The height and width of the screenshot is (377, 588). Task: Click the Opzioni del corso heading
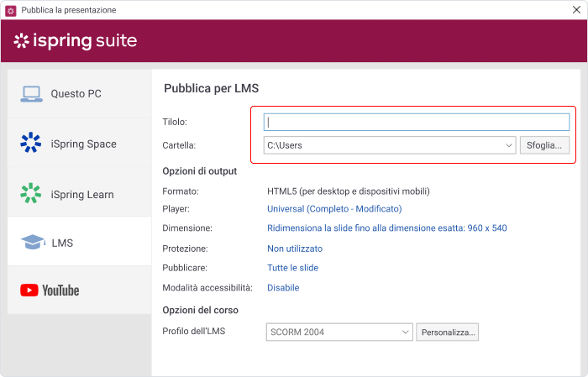pos(200,310)
